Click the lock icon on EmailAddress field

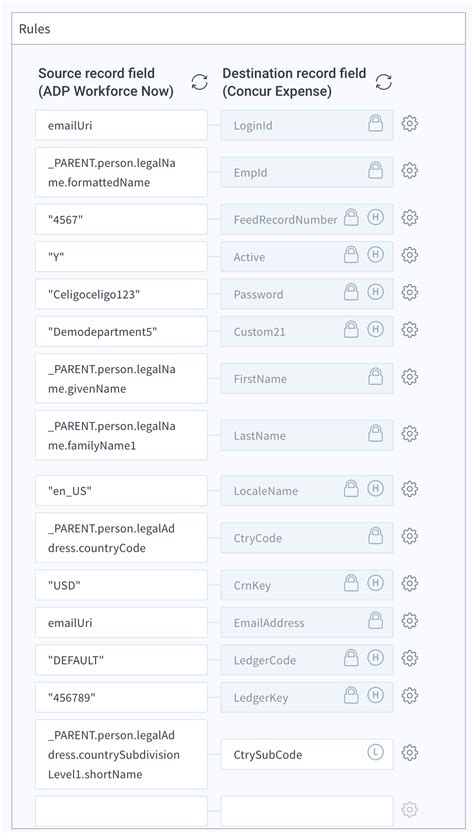(376, 621)
